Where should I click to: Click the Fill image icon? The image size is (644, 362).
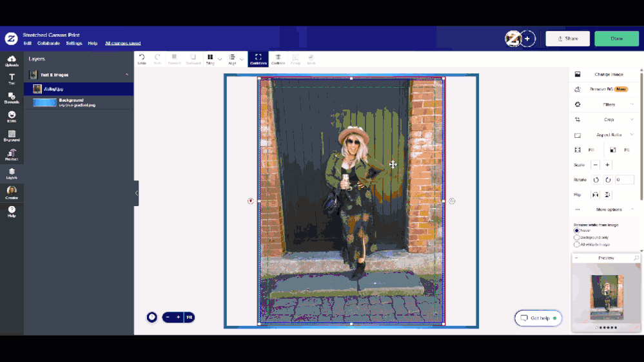pos(578,150)
